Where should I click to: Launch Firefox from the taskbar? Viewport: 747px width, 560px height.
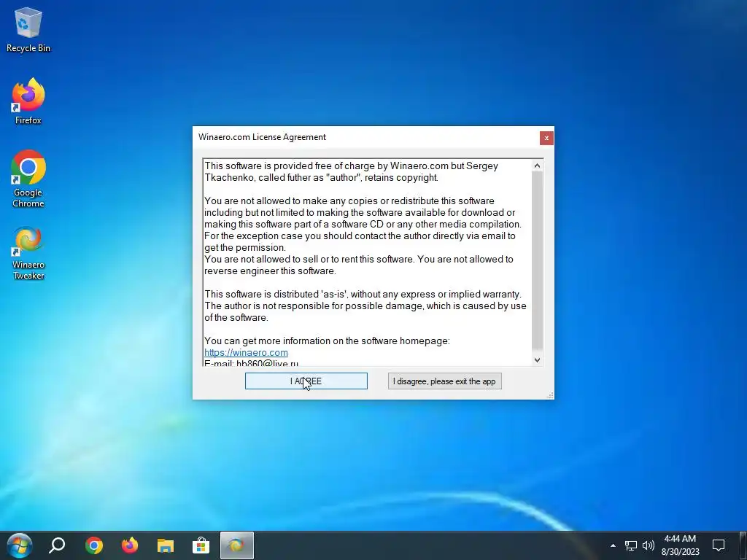(x=130, y=545)
